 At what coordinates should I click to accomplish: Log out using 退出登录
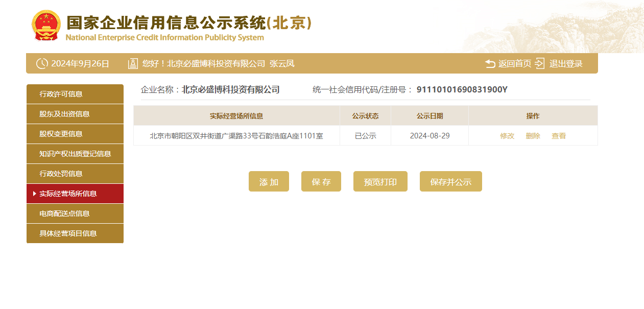pos(566,64)
